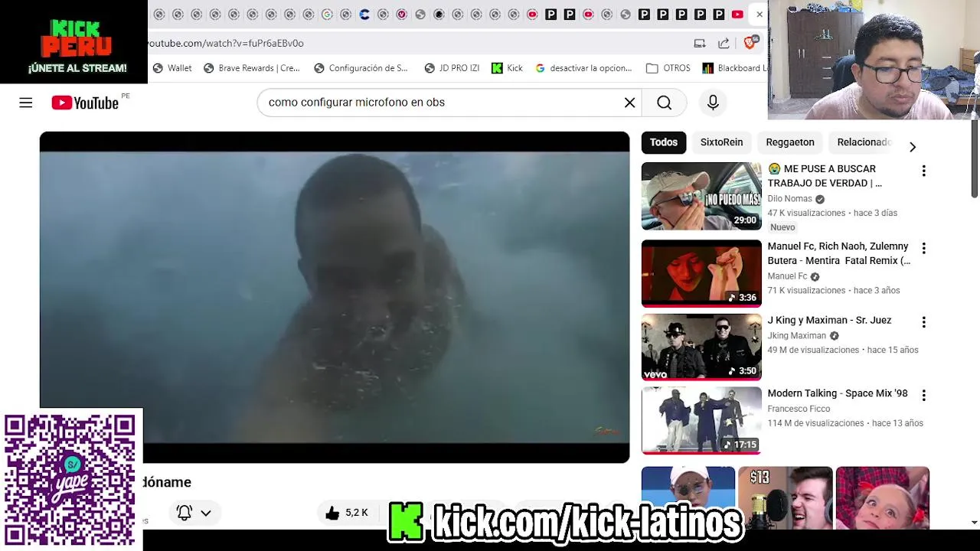Screen dimensions: 980x551
Task: Click the Nuevo badge text
Action: click(782, 227)
